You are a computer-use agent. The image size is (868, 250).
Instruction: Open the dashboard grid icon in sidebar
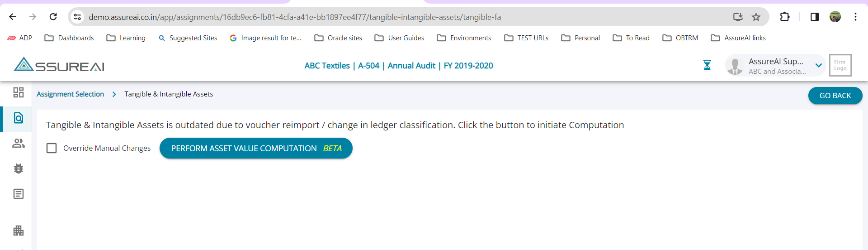(19, 92)
